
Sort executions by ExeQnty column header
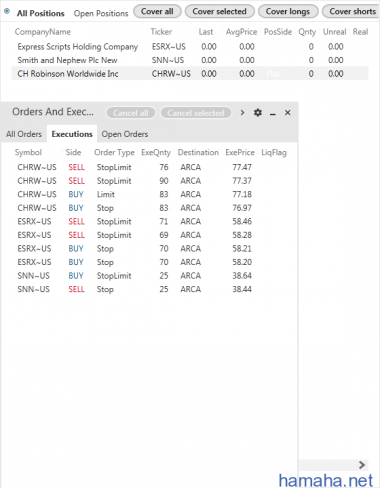point(156,153)
